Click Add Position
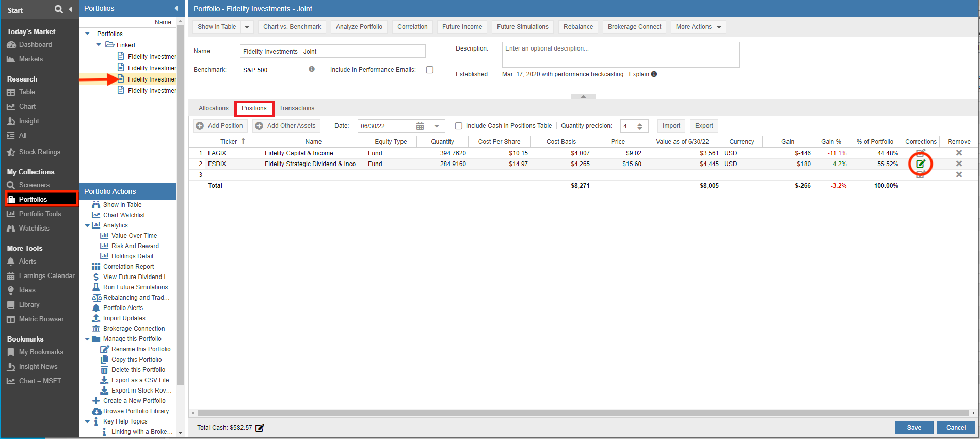The height and width of the screenshot is (439, 980). pos(220,126)
